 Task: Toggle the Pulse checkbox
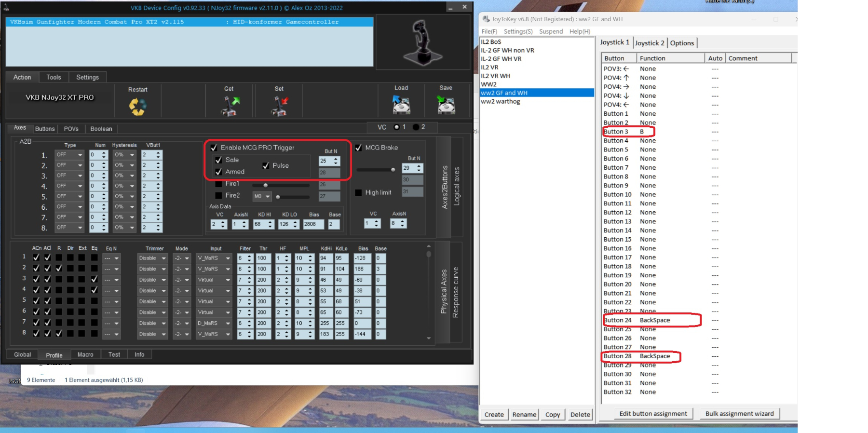[x=266, y=165]
